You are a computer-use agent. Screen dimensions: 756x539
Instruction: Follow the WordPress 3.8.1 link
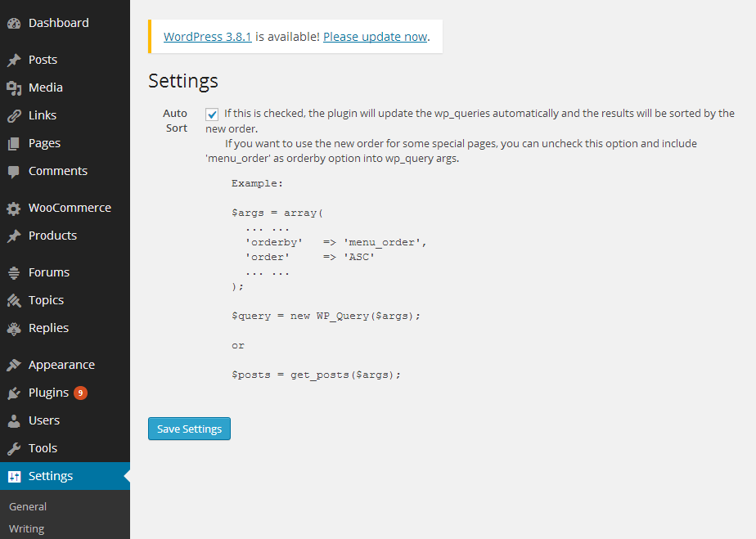[x=207, y=37]
